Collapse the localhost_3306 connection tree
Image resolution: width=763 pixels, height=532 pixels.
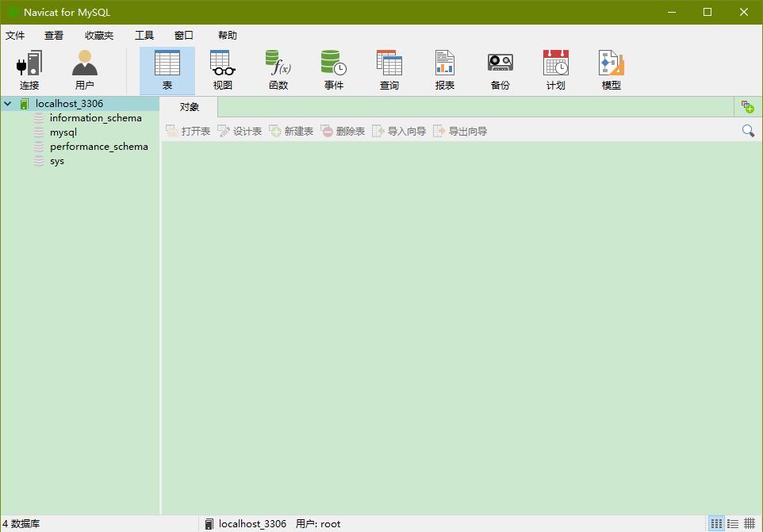click(7, 103)
